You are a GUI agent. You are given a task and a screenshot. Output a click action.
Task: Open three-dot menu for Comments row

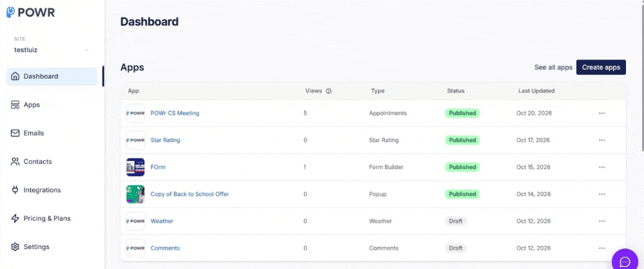pos(601,248)
